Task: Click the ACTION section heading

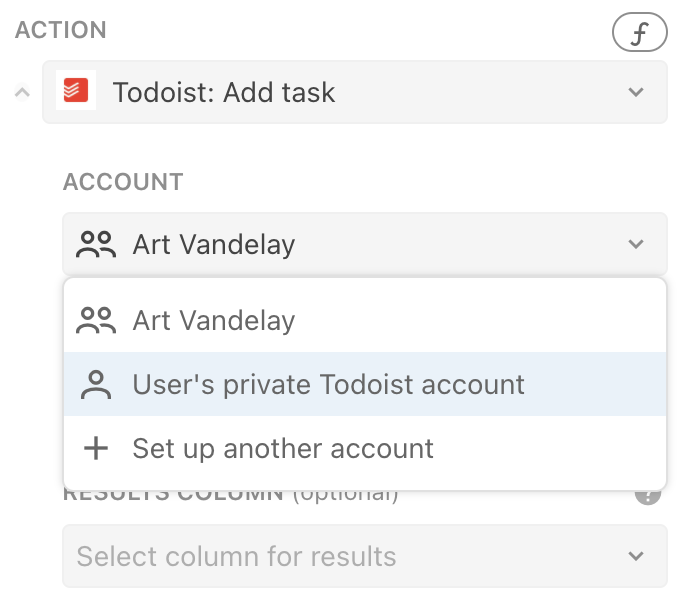Action: click(x=60, y=30)
